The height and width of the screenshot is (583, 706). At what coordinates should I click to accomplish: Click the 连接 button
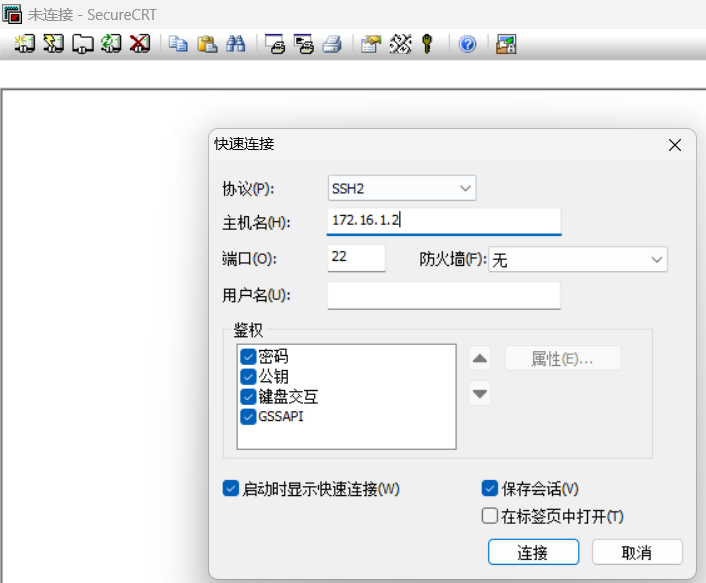[534, 552]
